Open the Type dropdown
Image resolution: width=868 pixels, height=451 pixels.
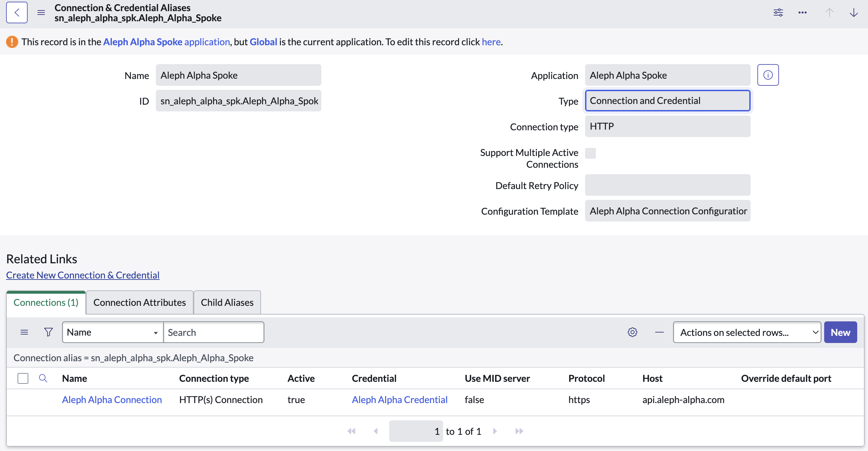coord(668,101)
